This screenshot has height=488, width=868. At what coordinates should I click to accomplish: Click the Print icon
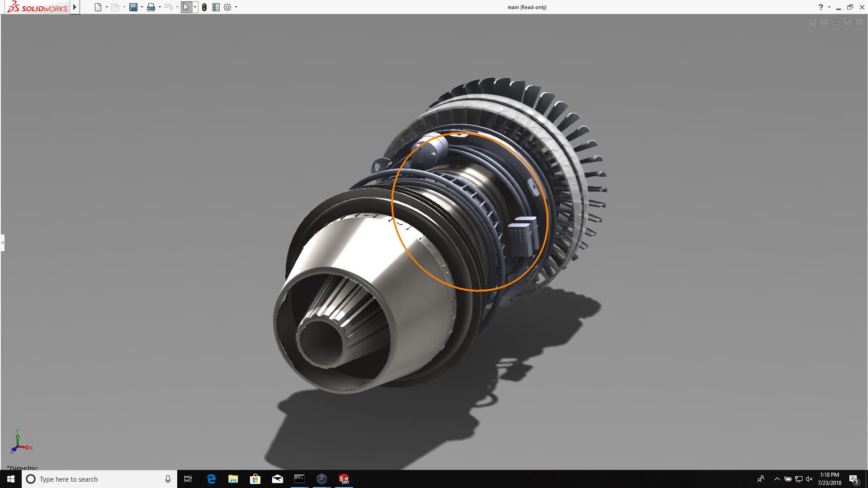pyautogui.click(x=151, y=7)
